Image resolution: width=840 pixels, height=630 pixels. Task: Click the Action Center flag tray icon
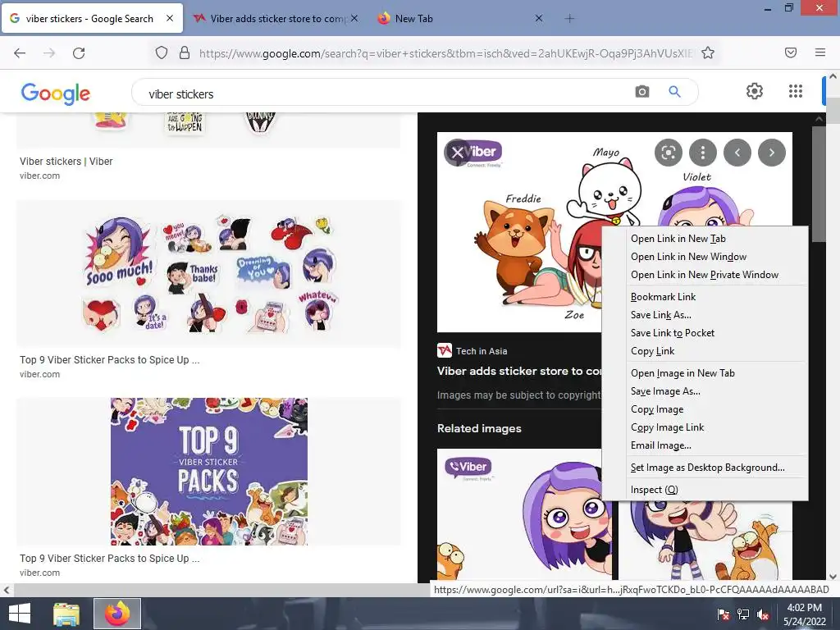(724, 614)
